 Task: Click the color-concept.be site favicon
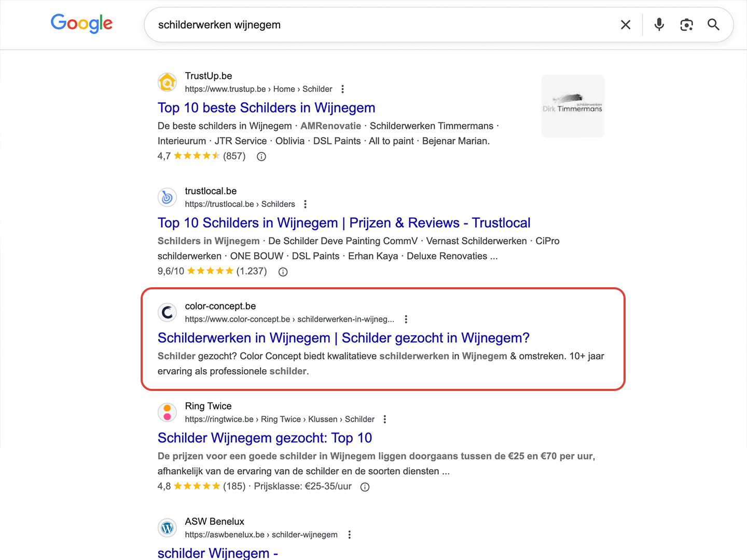pyautogui.click(x=167, y=313)
